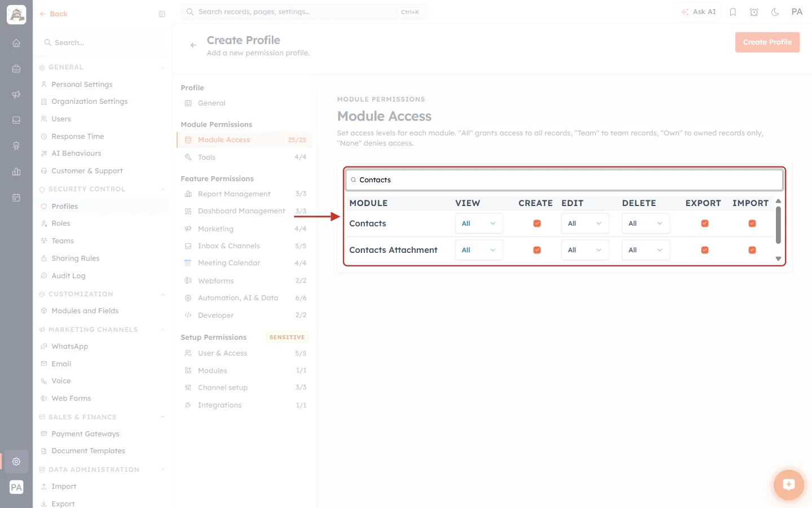Screen dimensions: 812x508
Task: Open the megaphone marketing icon in left rail
Action: point(16,94)
